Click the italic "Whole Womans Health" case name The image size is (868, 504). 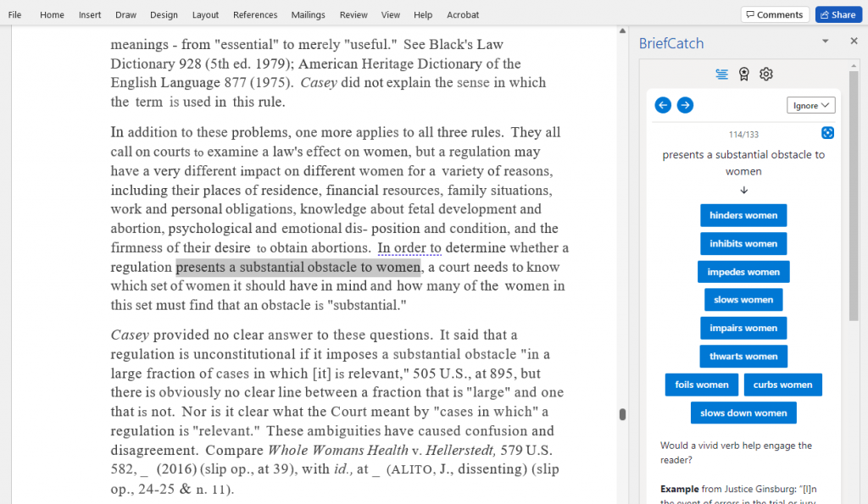337,451
